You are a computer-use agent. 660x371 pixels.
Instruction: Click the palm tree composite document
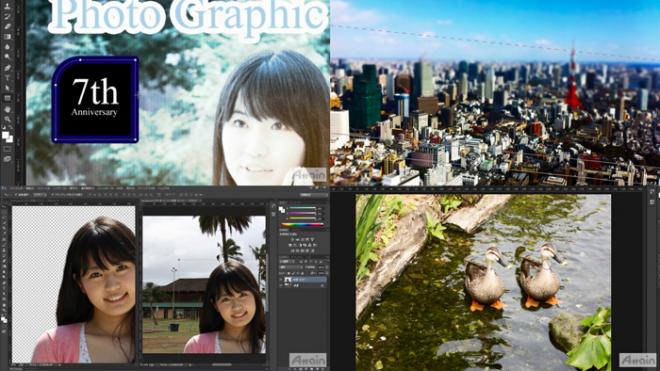[x=204, y=284]
